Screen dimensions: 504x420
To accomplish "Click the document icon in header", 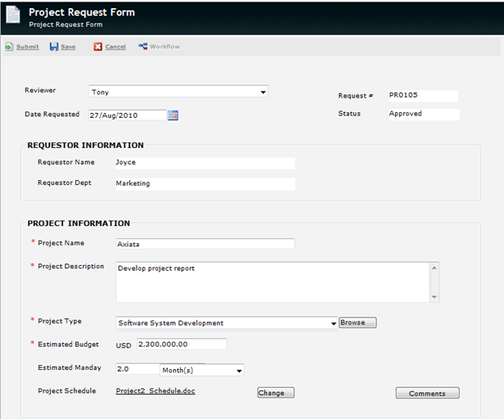I will (13, 15).
